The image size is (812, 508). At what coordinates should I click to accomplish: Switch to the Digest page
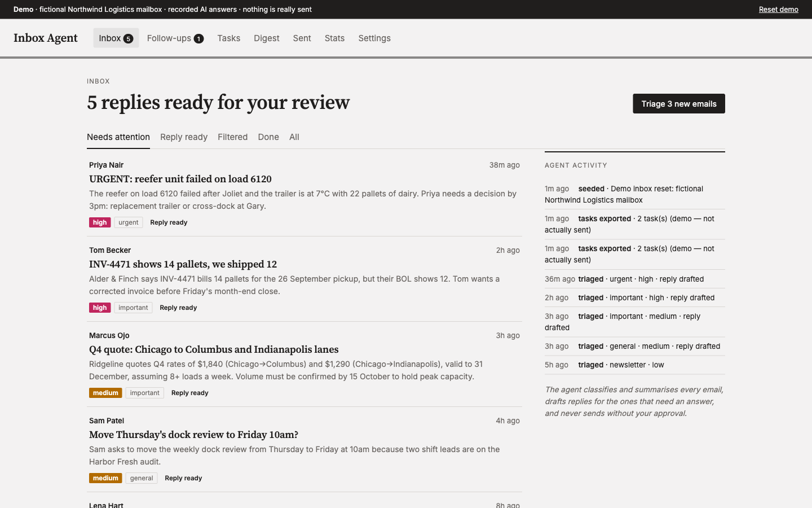pos(267,38)
